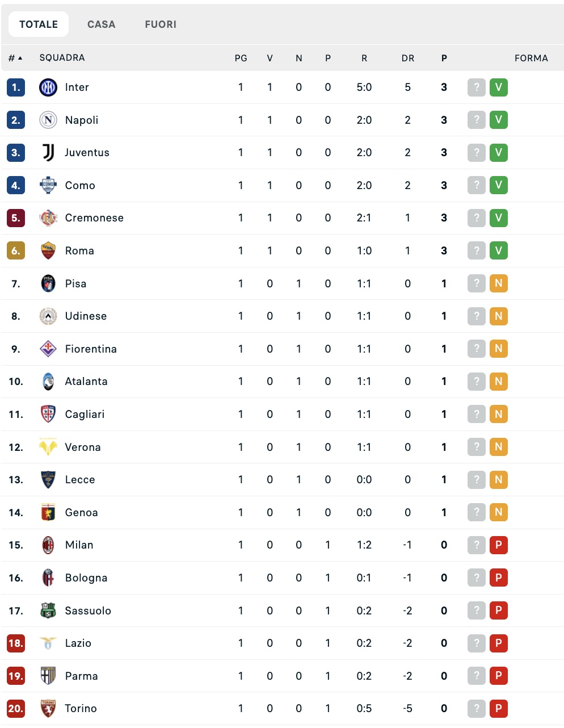Click Lazio's red P form badge
This screenshot has height=728, width=564.
[x=498, y=643]
